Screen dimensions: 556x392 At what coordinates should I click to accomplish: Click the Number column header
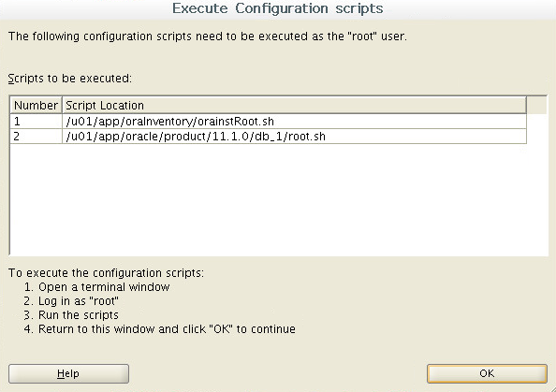click(36, 106)
